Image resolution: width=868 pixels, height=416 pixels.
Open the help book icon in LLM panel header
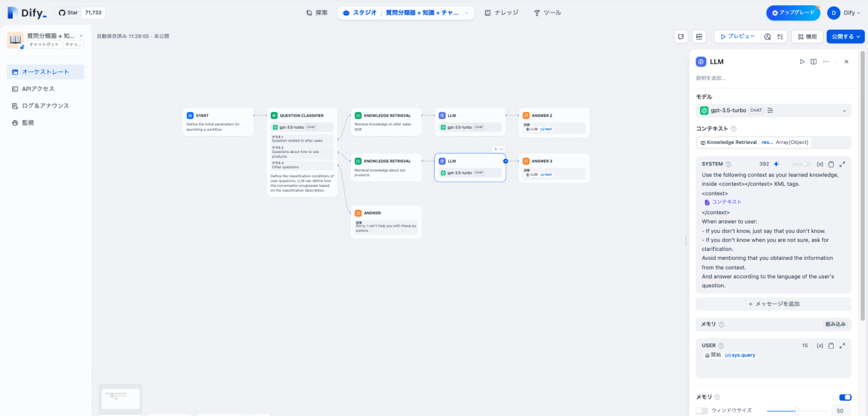pos(813,62)
